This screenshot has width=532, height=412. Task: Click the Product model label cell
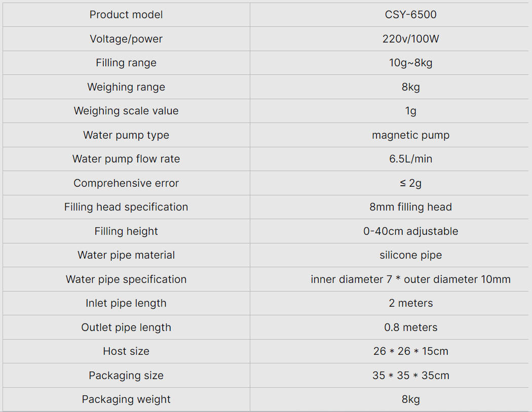tap(126, 15)
